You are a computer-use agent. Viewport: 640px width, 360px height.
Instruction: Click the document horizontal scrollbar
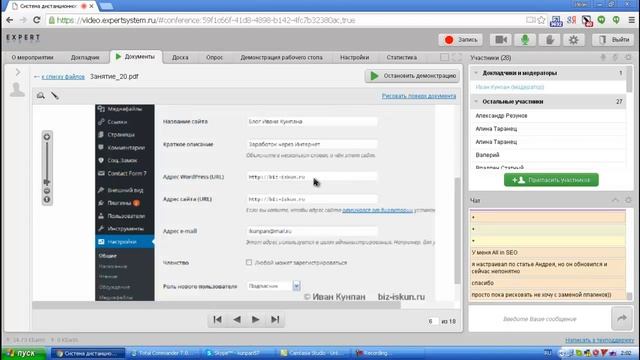(x=216, y=305)
